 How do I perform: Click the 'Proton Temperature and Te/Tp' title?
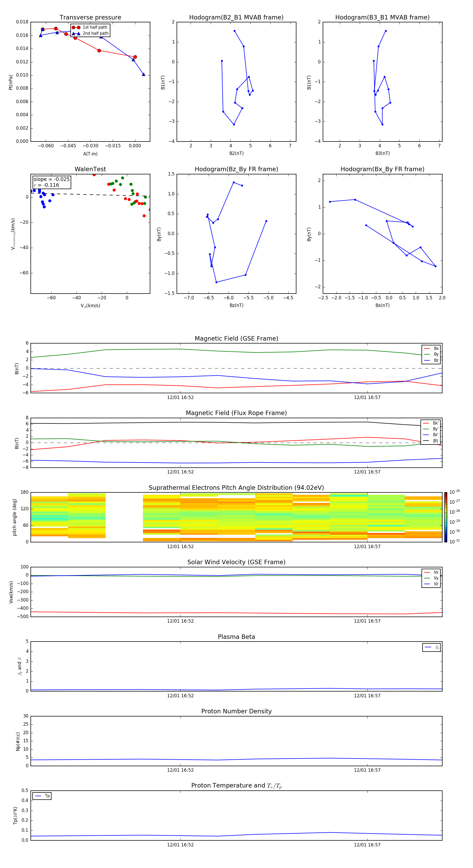click(x=236, y=786)
